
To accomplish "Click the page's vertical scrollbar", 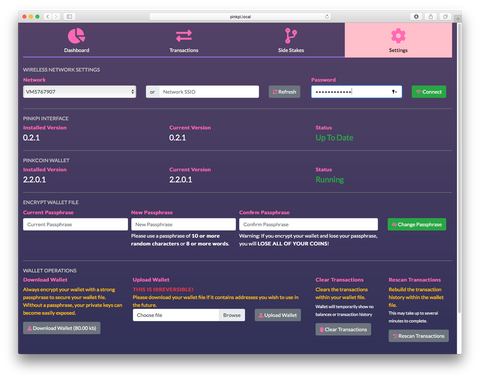I will pos(459,167).
